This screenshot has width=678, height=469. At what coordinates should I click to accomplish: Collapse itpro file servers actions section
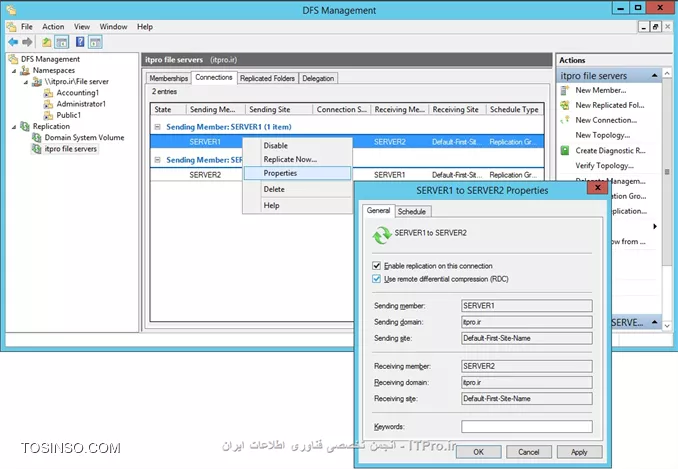(x=655, y=76)
